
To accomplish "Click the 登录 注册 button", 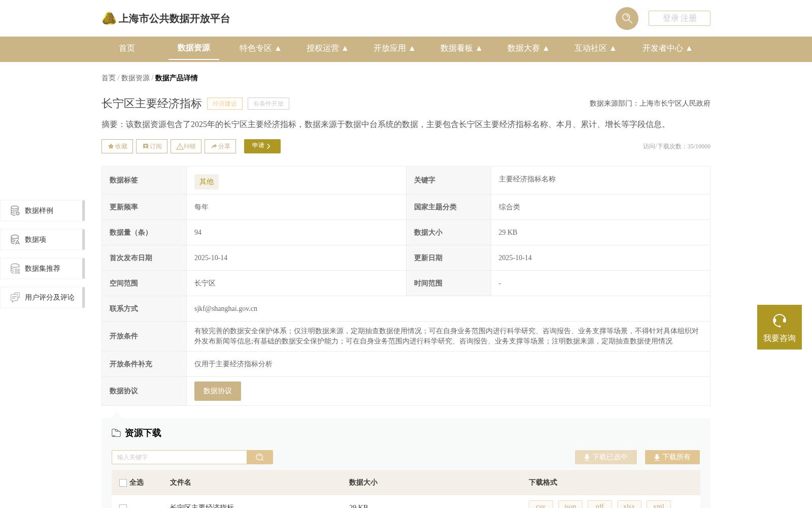I will click(x=680, y=18).
